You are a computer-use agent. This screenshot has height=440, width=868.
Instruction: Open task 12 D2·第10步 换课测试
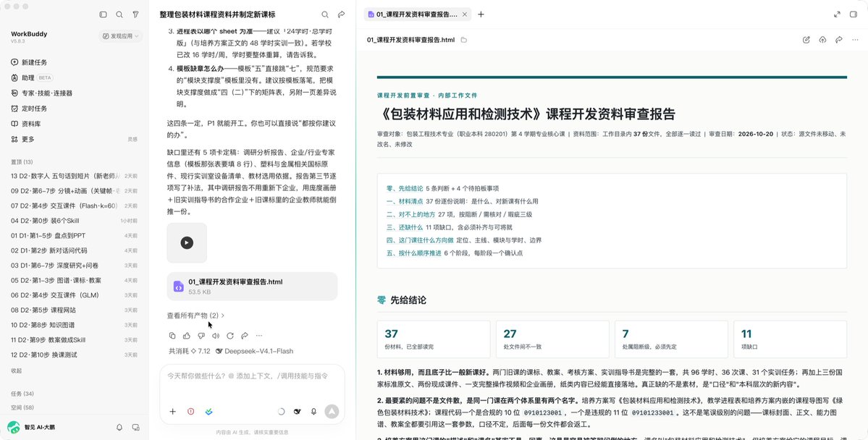pyautogui.click(x=74, y=355)
